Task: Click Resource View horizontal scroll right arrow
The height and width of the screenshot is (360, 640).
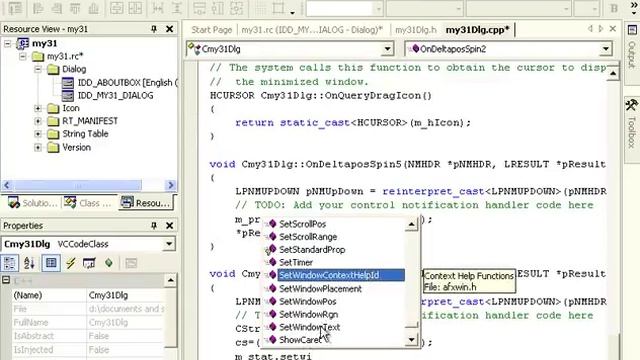Action: 171,185
